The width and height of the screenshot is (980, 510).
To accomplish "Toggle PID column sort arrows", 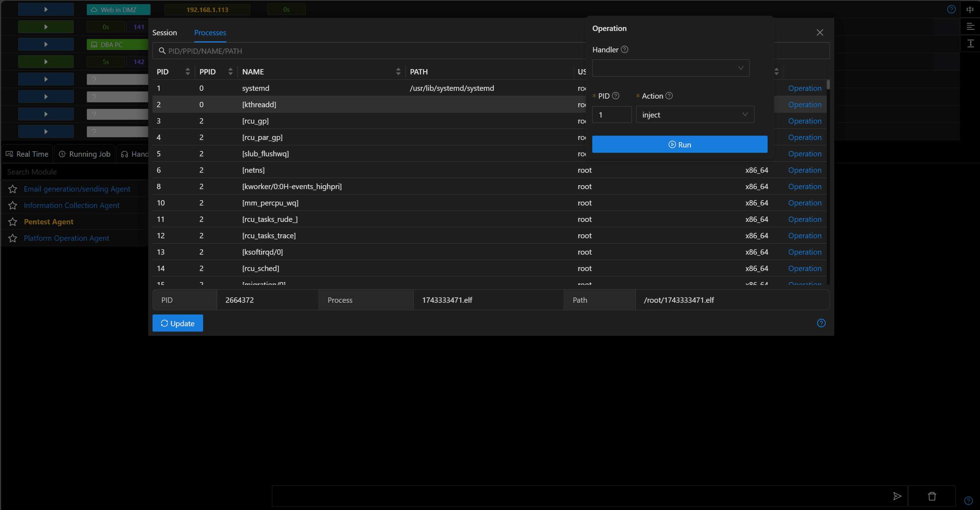I will tap(187, 72).
